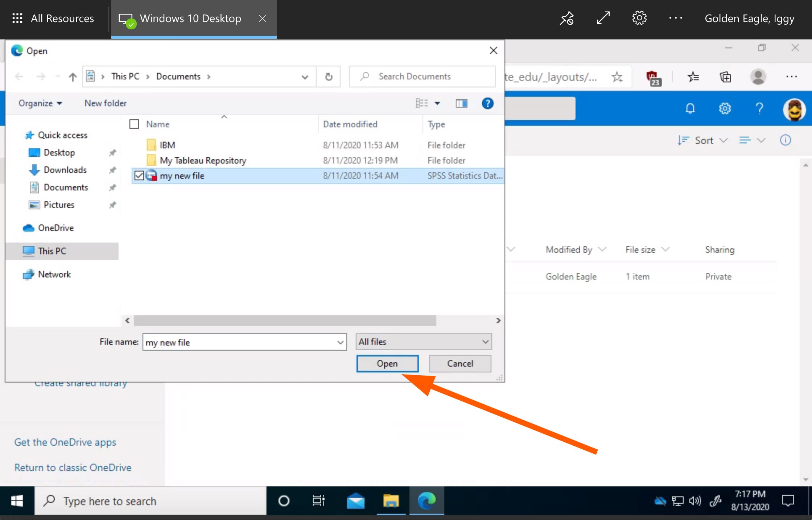The width and height of the screenshot is (812, 520).
Task: Expand the Organize menu
Action: (x=40, y=103)
